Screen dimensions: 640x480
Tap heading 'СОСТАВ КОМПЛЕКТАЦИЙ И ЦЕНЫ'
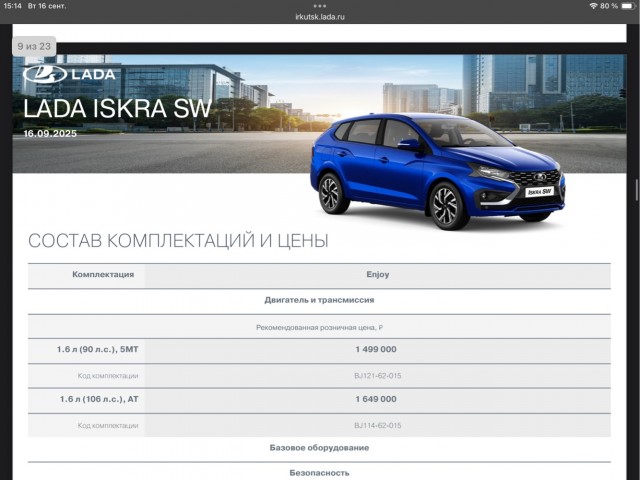coord(178,240)
